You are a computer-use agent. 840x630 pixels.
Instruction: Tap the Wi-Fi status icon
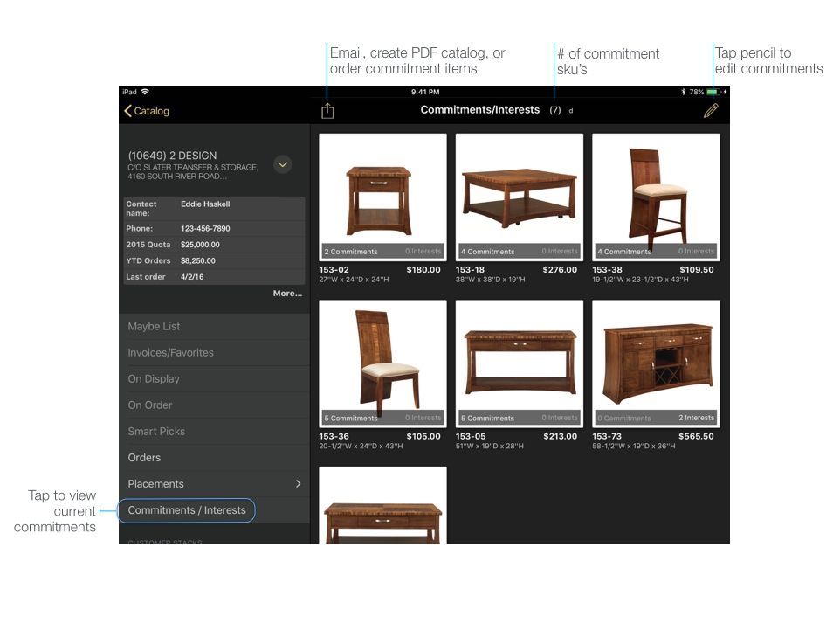coord(145,92)
